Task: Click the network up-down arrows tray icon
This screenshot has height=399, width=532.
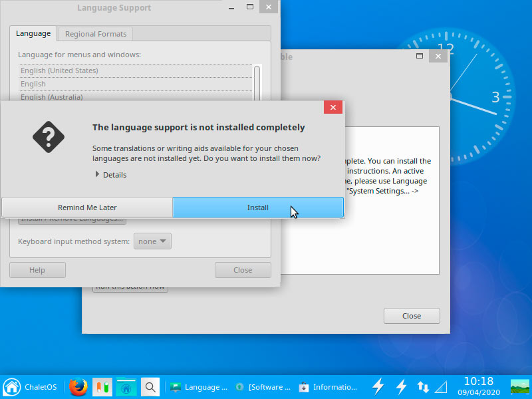Action: click(423, 387)
